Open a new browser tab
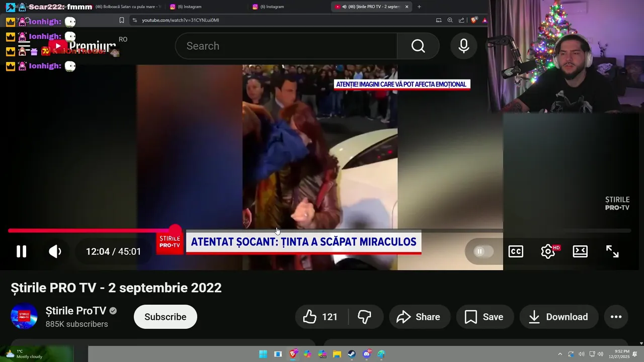 (x=419, y=7)
